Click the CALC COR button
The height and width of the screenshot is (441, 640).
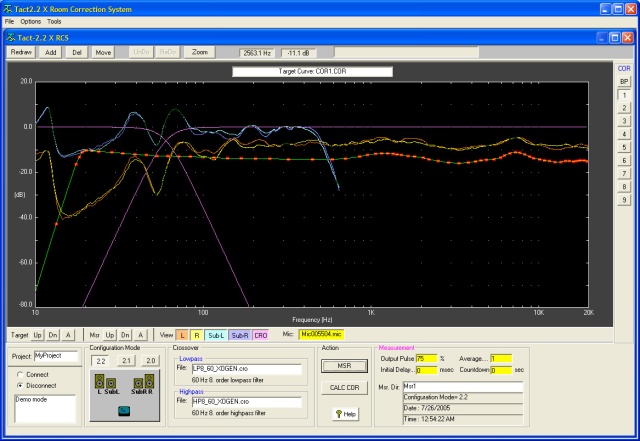click(344, 388)
